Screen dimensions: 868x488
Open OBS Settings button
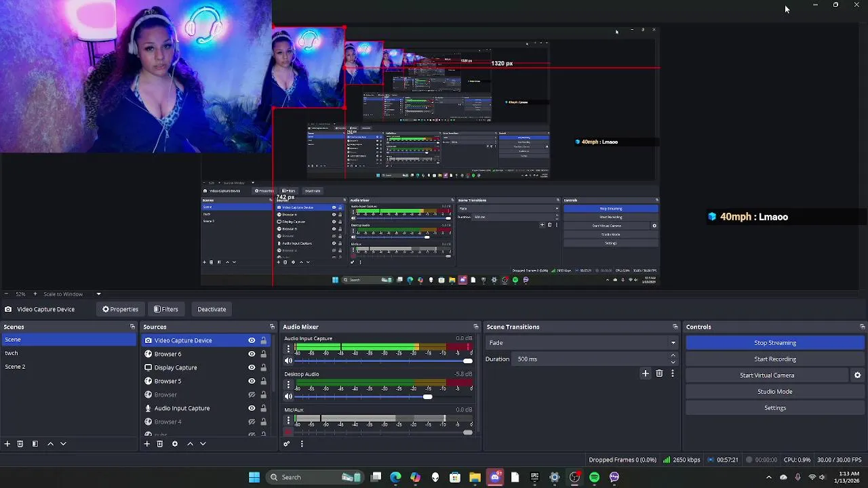[775, 408]
